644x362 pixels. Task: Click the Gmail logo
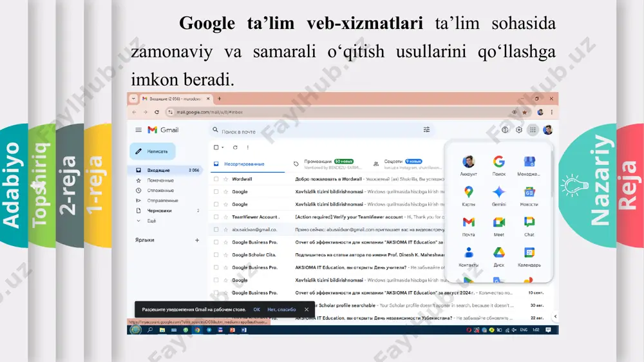(164, 130)
